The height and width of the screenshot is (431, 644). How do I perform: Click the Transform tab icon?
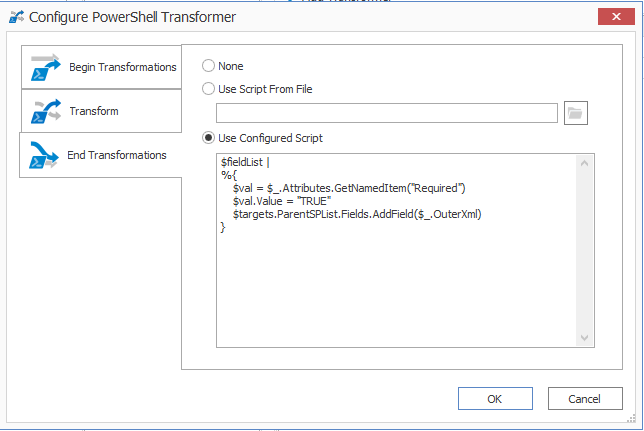tap(46, 111)
